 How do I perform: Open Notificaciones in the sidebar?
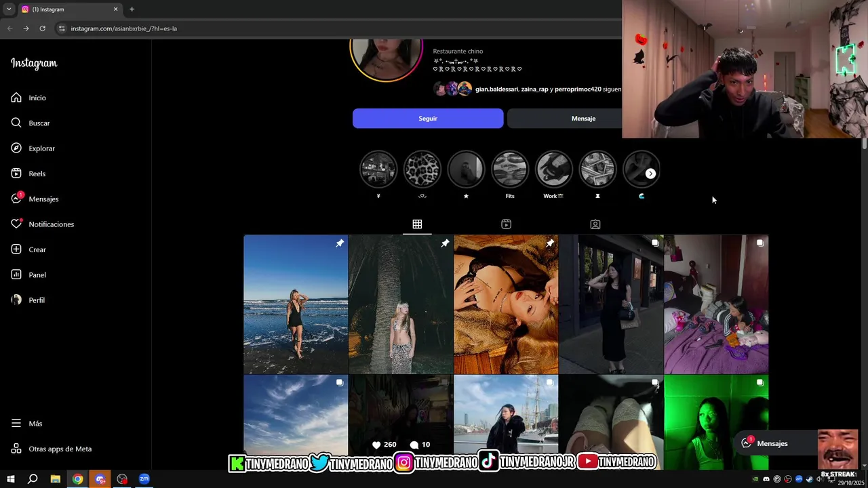click(42, 224)
